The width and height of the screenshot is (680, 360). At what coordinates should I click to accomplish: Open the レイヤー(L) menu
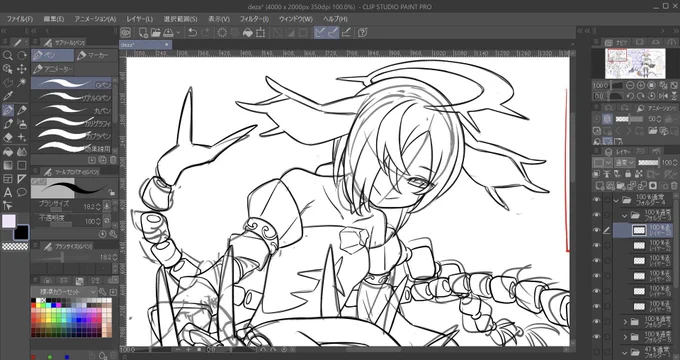[x=140, y=19]
